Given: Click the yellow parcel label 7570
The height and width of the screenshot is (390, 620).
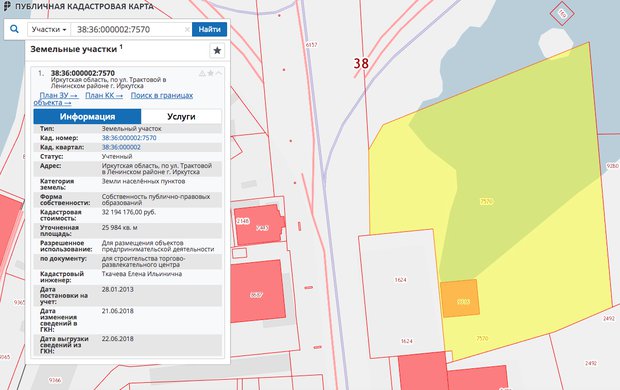Looking at the screenshot, I should (486, 202).
